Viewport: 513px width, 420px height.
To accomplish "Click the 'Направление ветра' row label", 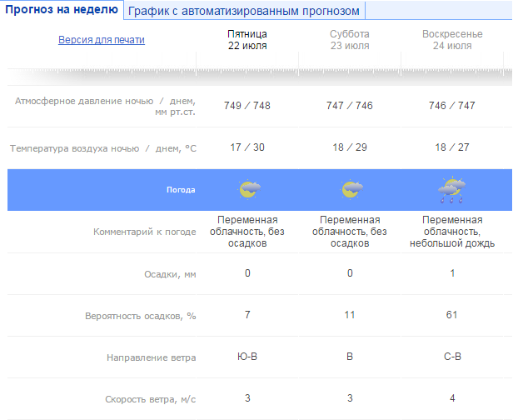I will [x=151, y=358].
